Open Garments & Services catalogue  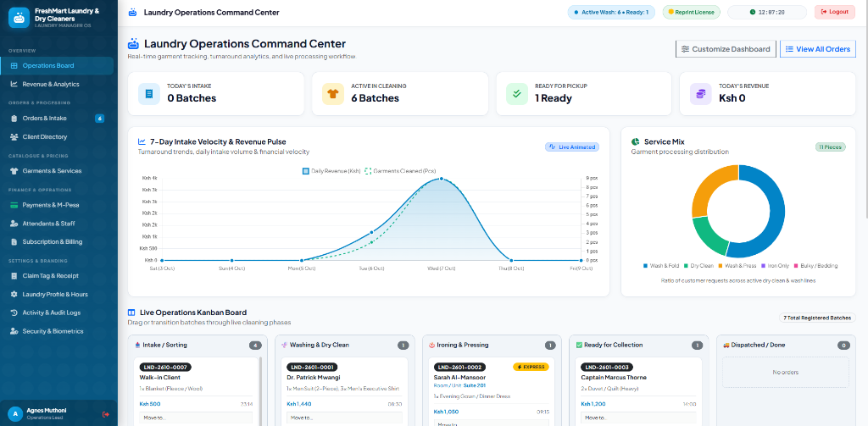(x=57, y=171)
